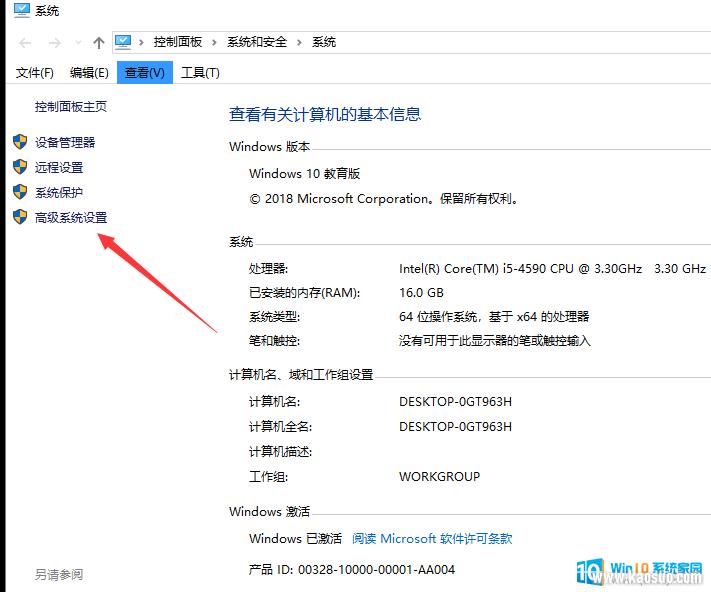Click the 64 位操作系统 system type value
The width and height of the screenshot is (711, 592).
coord(494,316)
